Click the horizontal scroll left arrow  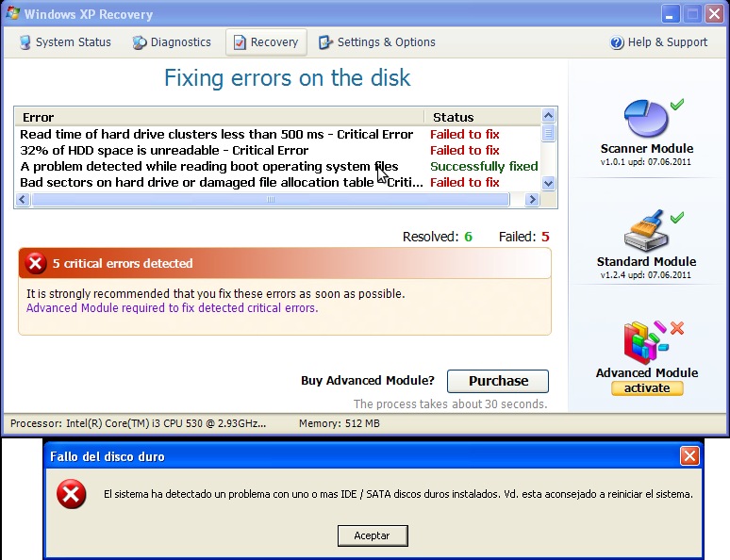tap(23, 200)
